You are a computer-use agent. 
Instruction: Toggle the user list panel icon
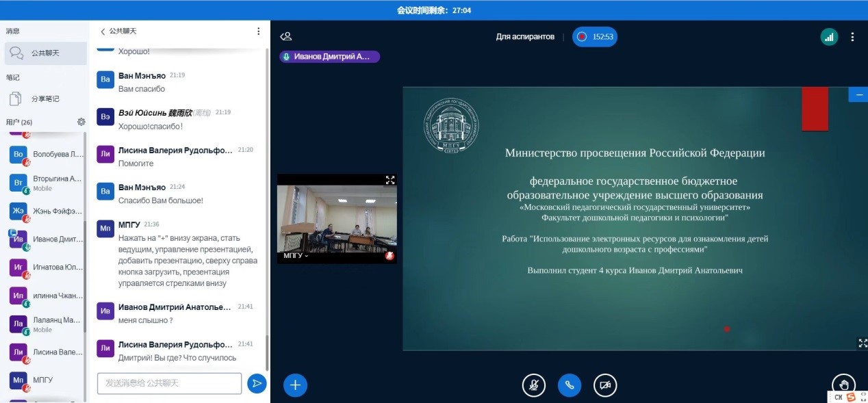(x=286, y=36)
